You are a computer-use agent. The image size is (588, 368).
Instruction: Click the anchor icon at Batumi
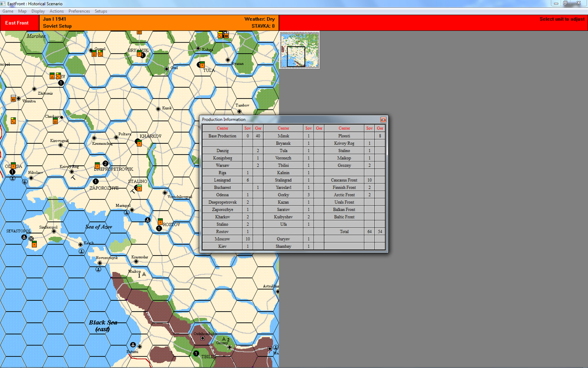point(133,344)
